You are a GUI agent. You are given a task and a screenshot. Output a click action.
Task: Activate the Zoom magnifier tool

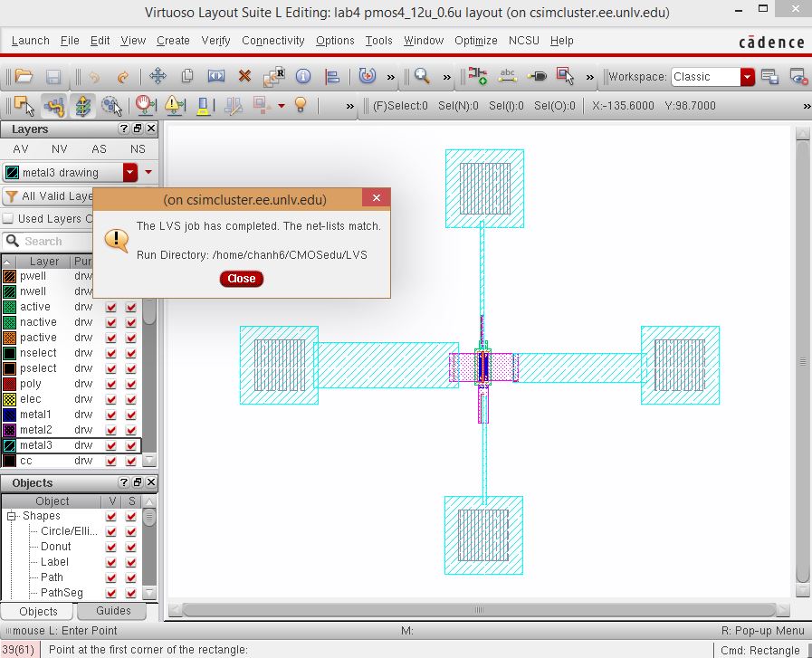click(423, 78)
